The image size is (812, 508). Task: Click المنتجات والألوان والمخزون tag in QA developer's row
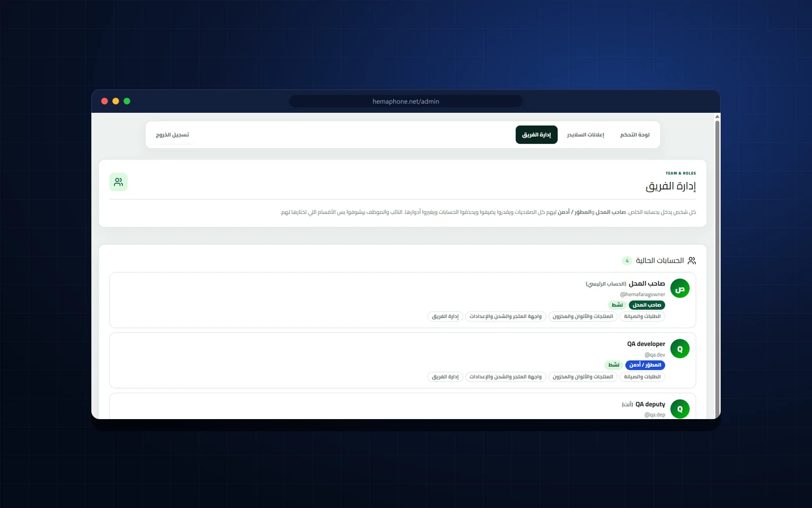[x=583, y=377]
